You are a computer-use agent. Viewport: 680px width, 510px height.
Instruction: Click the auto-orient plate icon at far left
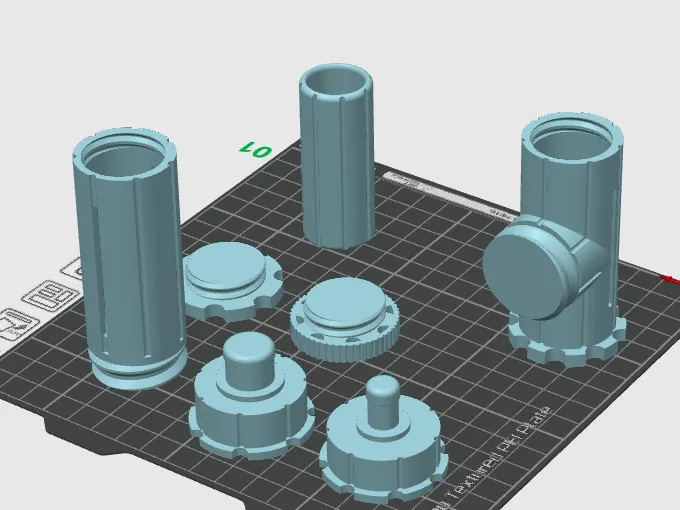[x=17, y=325]
